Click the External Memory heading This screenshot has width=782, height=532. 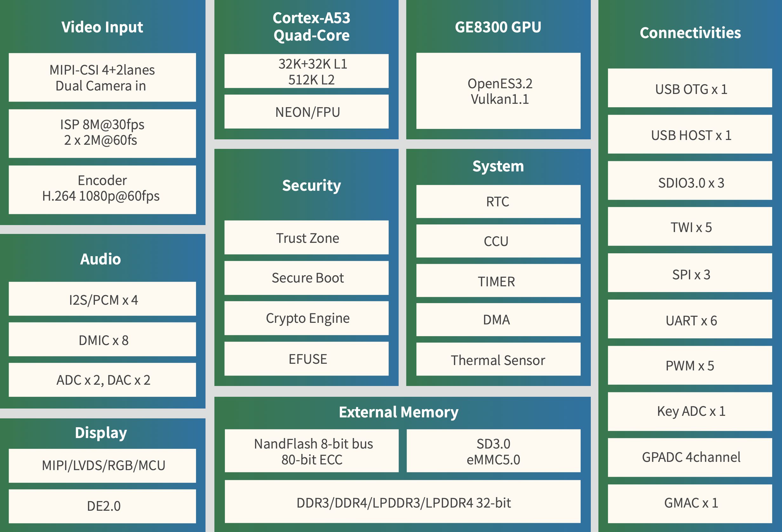(398, 412)
